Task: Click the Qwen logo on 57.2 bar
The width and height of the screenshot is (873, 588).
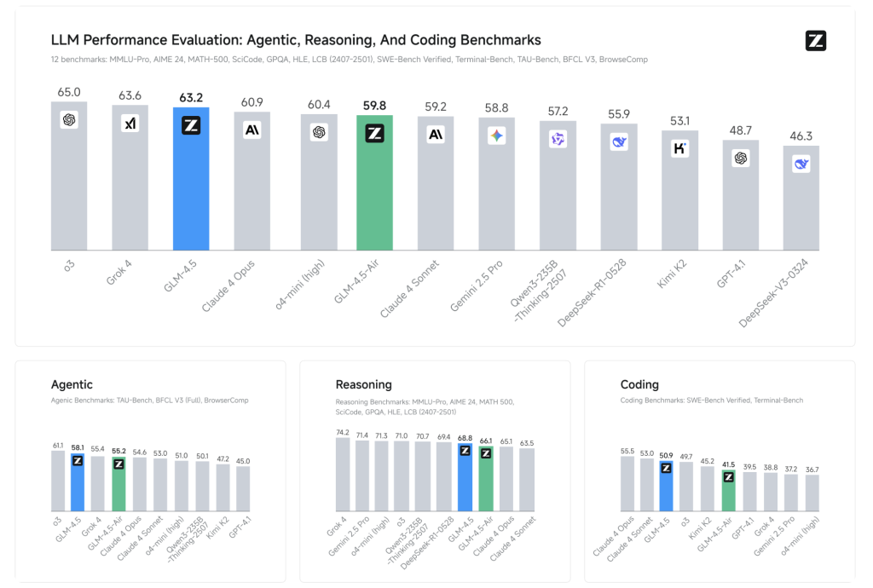Action: [558, 139]
